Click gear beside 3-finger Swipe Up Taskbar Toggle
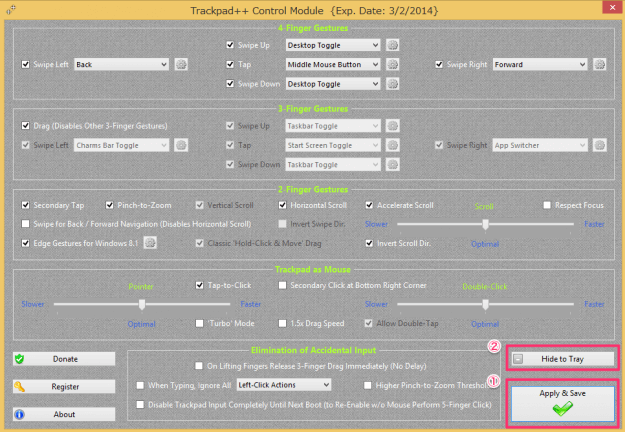This screenshot has width=625, height=432. 393,126
